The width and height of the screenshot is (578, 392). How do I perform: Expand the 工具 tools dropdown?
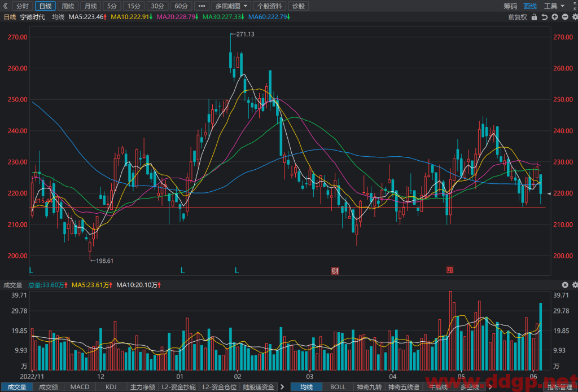coord(554,6)
